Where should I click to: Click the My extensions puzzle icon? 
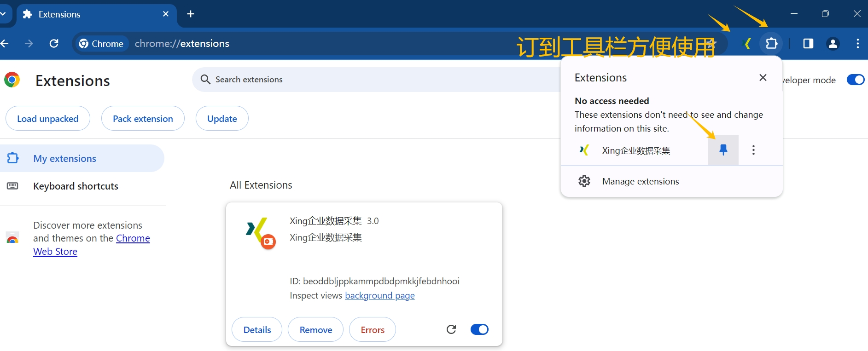coord(13,158)
